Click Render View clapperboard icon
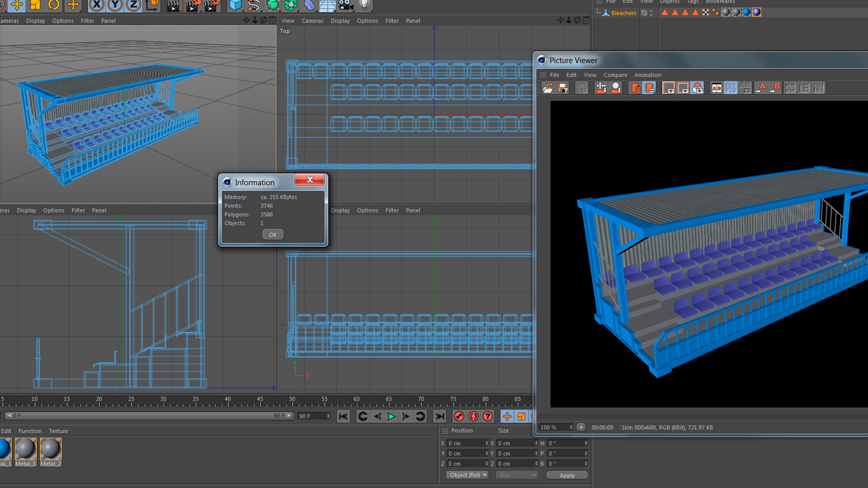This screenshot has width=868, height=488. pyautogui.click(x=174, y=5)
